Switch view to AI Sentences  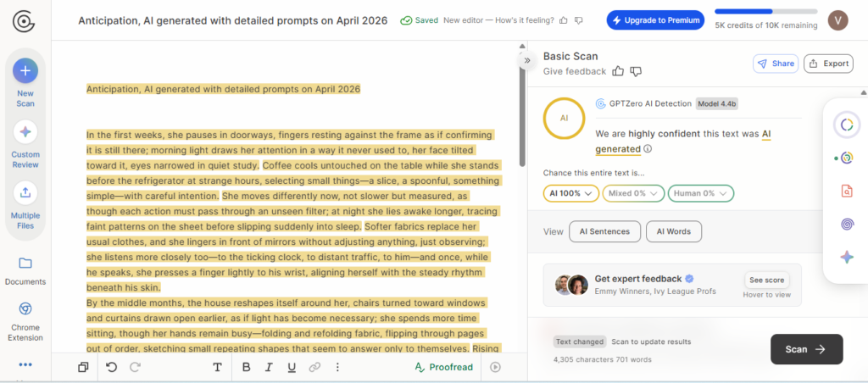604,231
